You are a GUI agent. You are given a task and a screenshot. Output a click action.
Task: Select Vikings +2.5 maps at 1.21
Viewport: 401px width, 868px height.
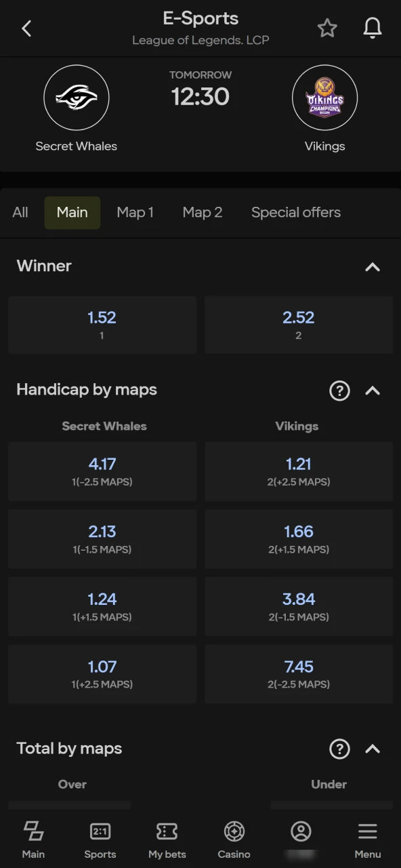298,471
